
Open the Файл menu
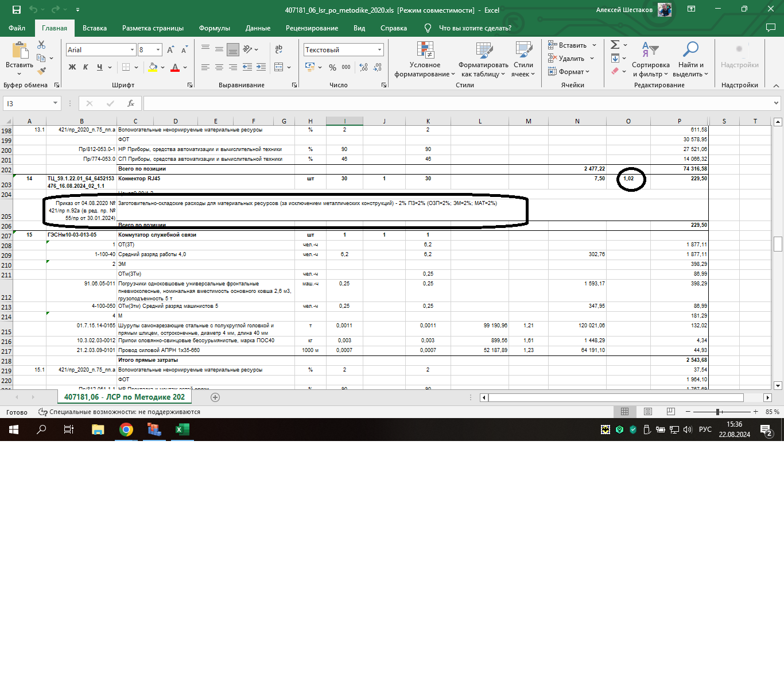point(17,28)
